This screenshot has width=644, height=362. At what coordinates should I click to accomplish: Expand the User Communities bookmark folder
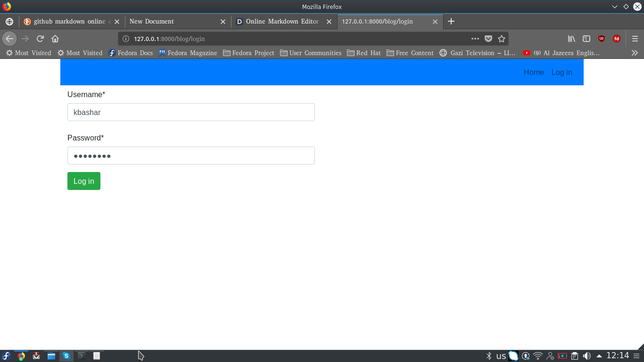311,53
